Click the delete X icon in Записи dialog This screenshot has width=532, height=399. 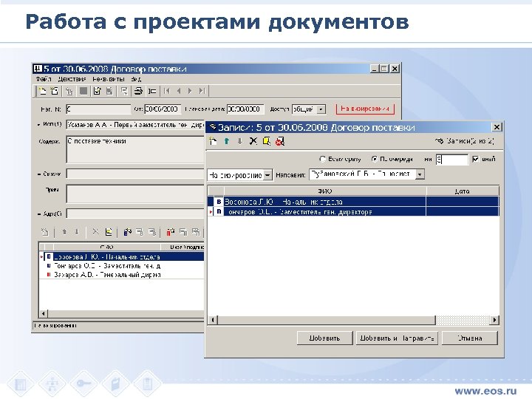point(253,141)
